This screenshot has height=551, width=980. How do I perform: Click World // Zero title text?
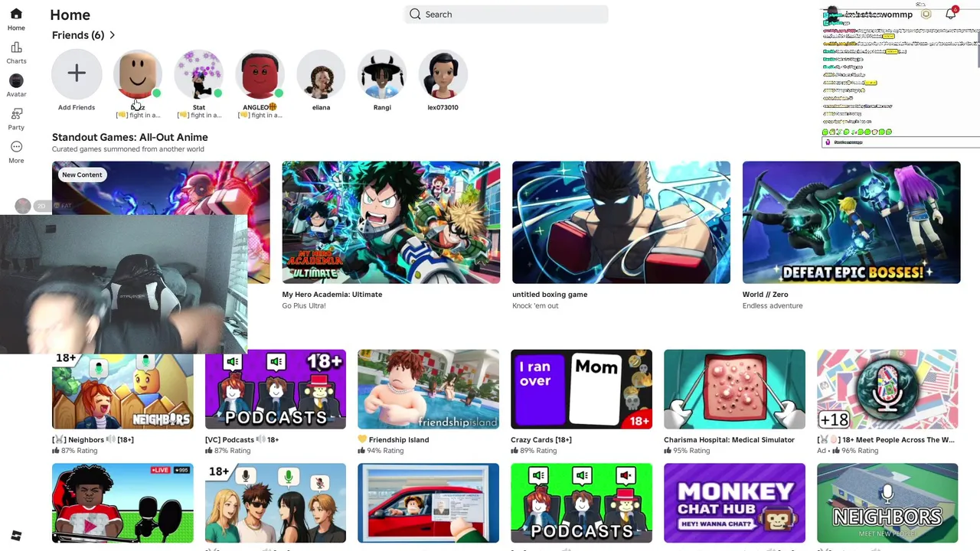click(766, 294)
